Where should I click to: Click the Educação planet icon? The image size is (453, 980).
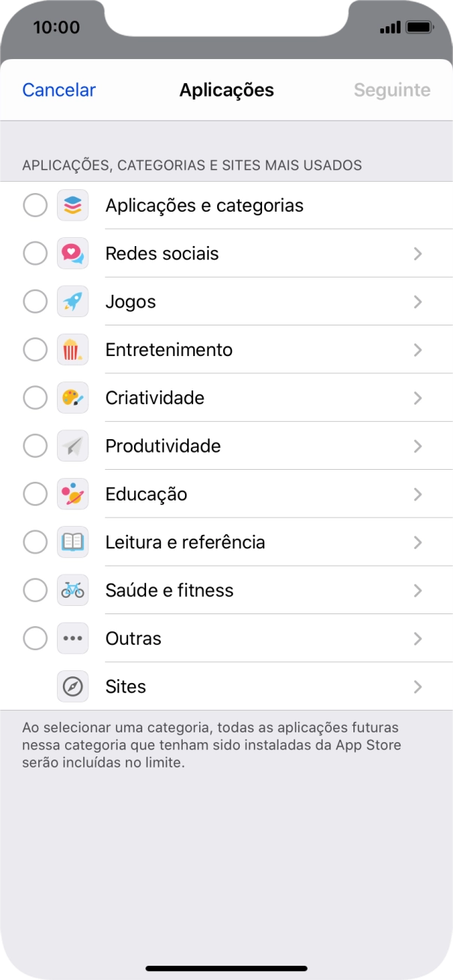73,494
